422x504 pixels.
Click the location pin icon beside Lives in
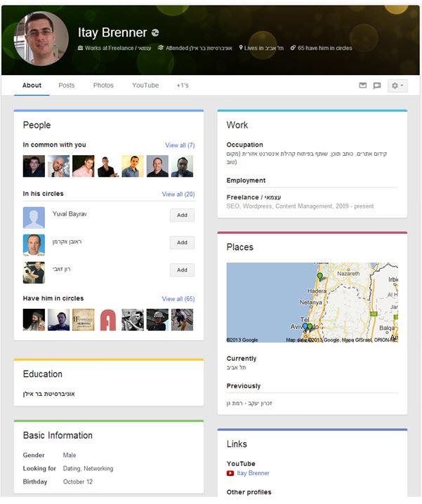240,48
